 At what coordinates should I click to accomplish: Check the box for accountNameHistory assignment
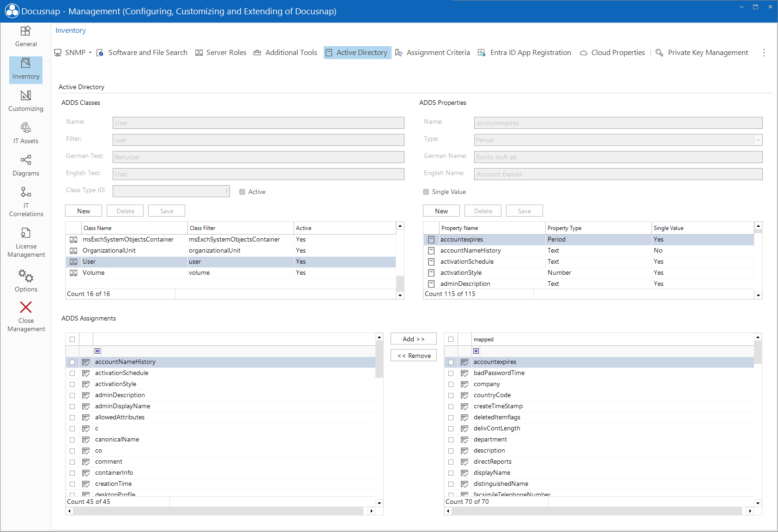pos(72,362)
